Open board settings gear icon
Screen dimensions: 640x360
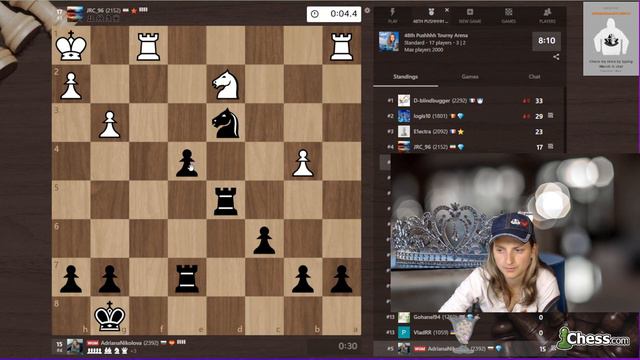(367, 11)
